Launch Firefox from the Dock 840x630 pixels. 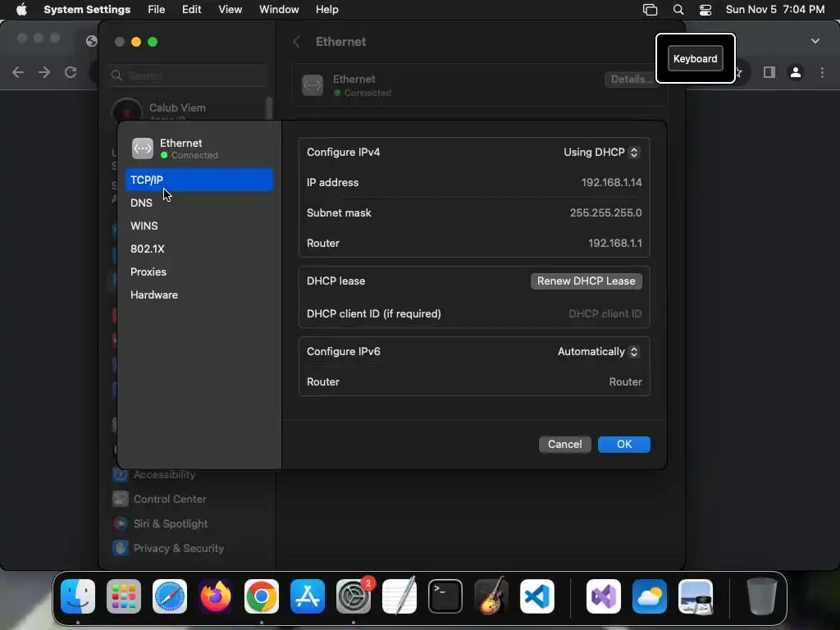[216, 596]
